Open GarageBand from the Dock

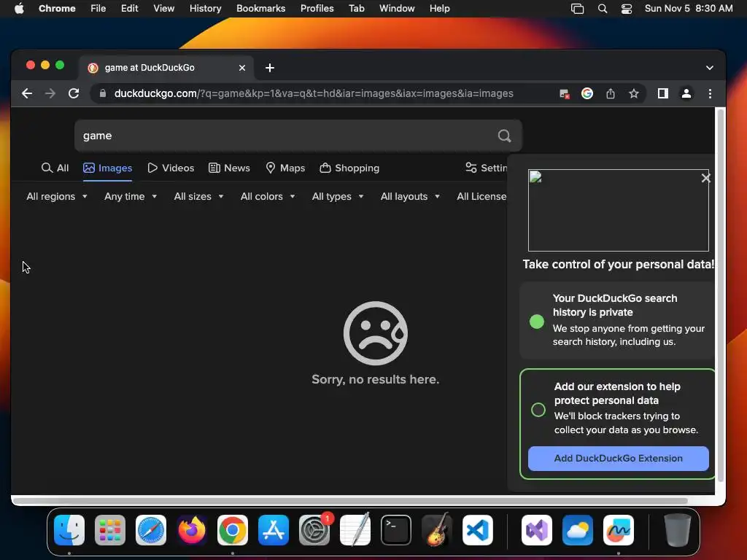tap(437, 530)
